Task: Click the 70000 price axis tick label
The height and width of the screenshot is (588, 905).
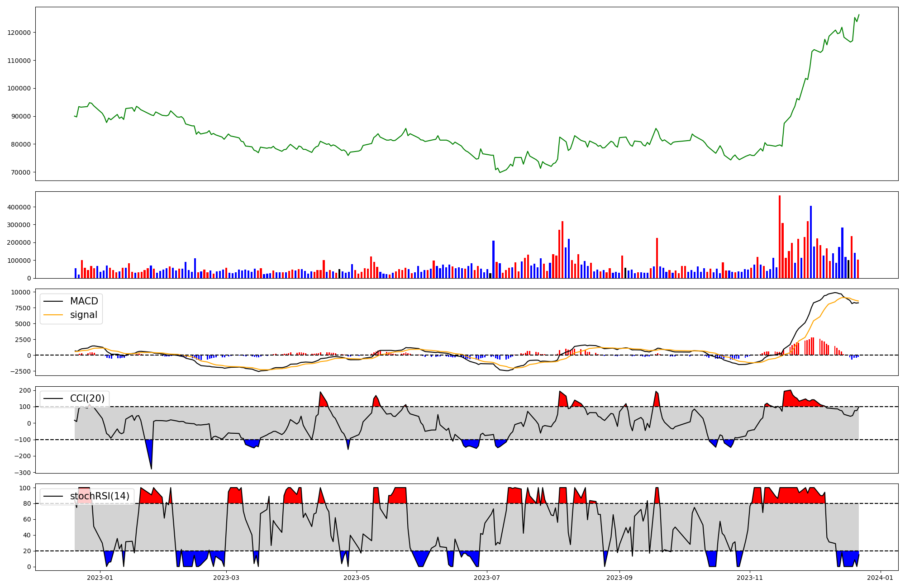Action: point(20,172)
